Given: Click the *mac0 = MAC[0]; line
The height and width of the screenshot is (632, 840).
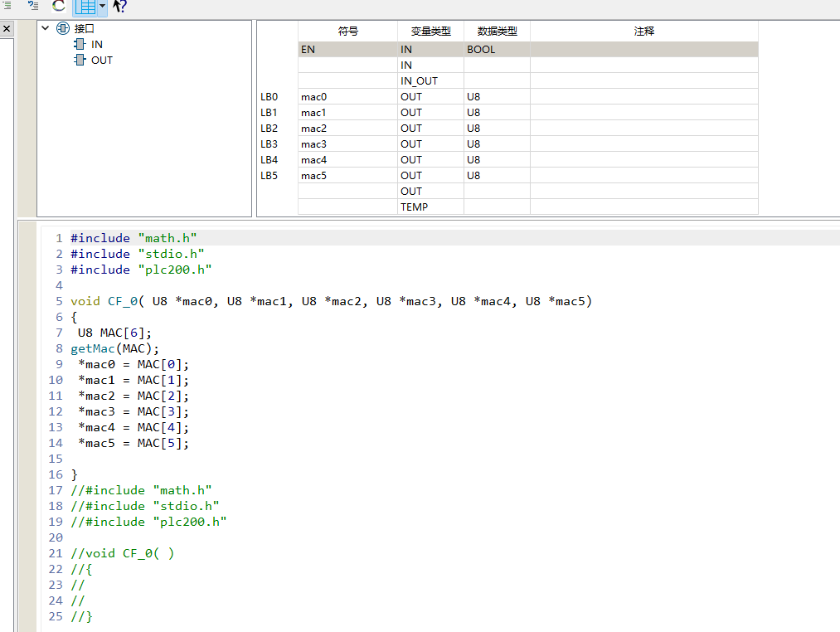Looking at the screenshot, I should pyautogui.click(x=134, y=364).
